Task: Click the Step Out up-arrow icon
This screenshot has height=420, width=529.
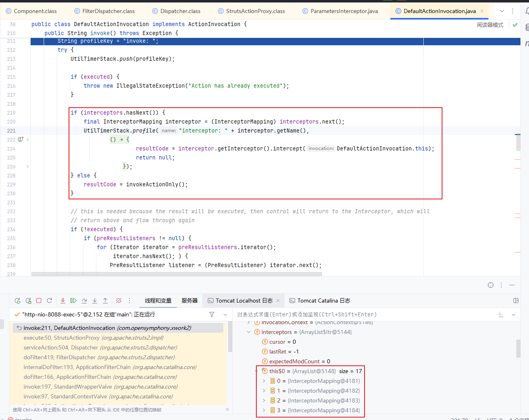Action: click(x=105, y=301)
